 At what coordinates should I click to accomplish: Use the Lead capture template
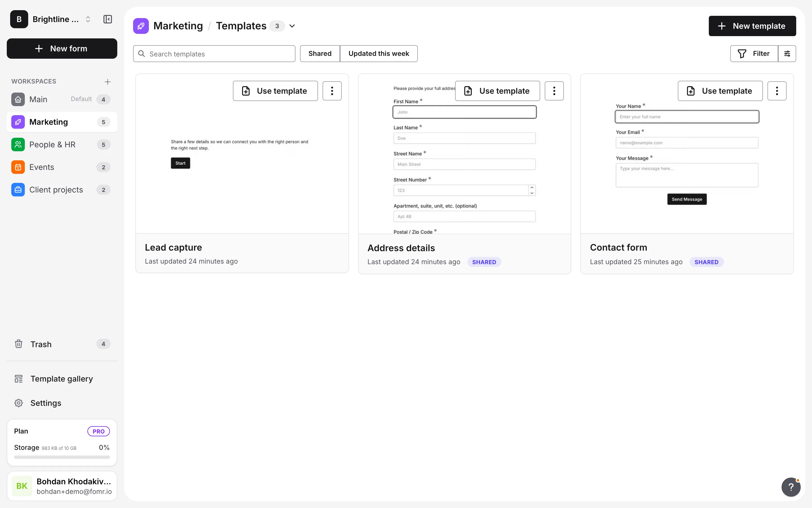[275, 91]
